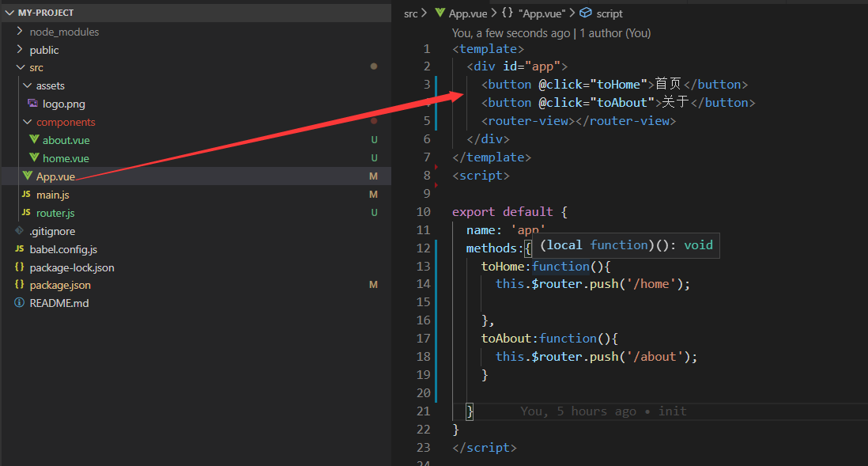Open the .gitignore file
The width and height of the screenshot is (868, 466).
click(x=53, y=231)
